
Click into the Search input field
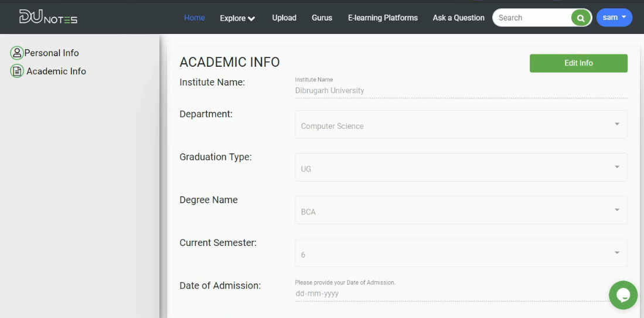(x=532, y=18)
